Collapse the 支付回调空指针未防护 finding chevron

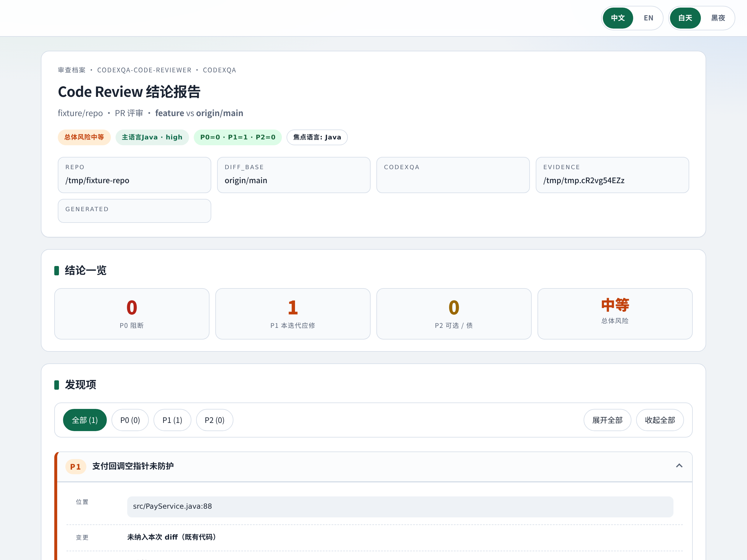tap(679, 466)
